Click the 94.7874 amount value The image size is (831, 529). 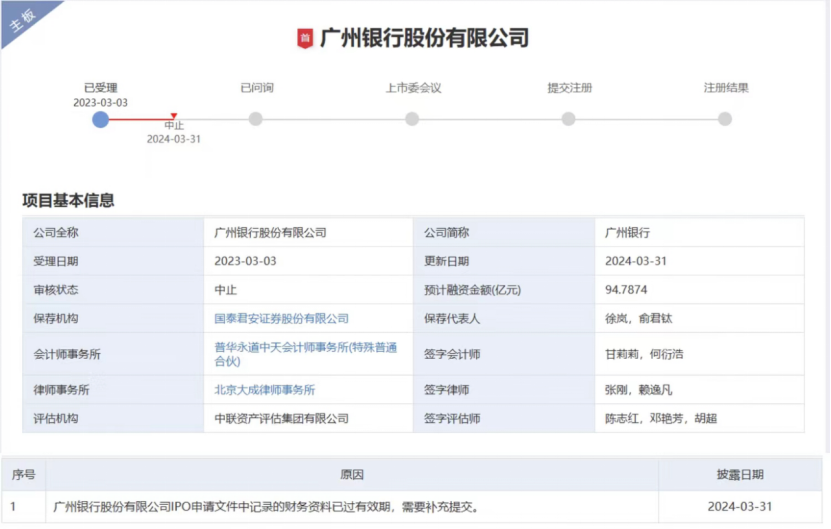pyautogui.click(x=626, y=290)
